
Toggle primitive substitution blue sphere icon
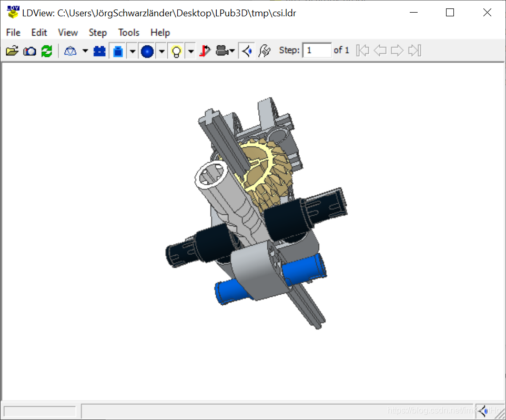[x=147, y=51]
